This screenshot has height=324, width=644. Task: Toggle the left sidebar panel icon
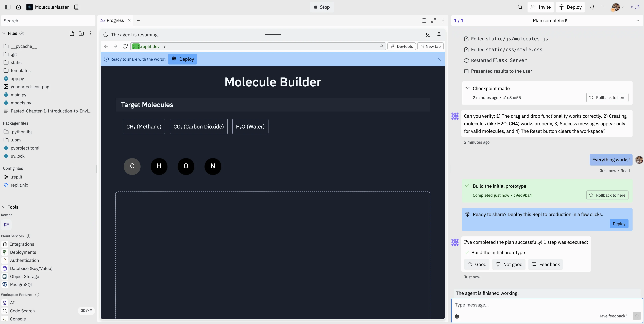8,7
